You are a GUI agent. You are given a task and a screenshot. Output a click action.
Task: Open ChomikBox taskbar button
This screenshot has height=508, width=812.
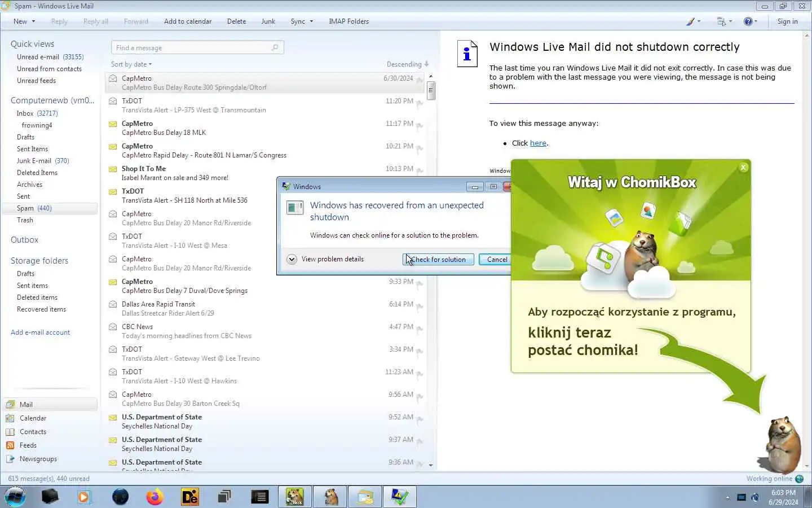[x=294, y=497]
